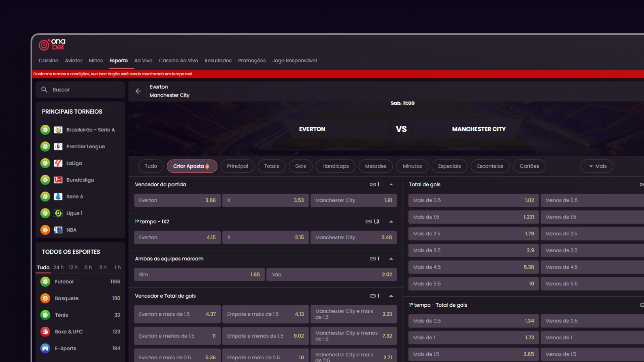Screen dimensions: 644x362
Task: Click the Serie A badge icon
Action: pyautogui.click(x=58, y=196)
